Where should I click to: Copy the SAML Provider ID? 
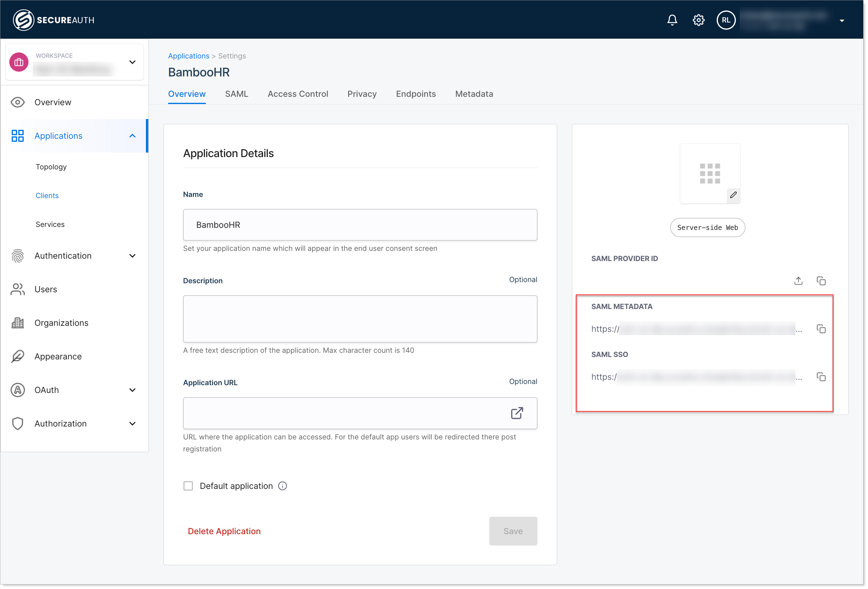[x=821, y=281]
